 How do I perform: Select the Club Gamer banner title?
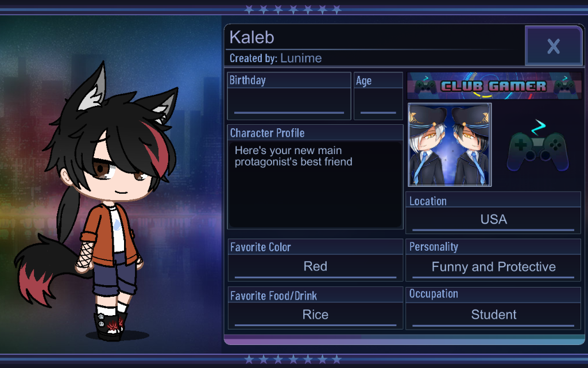494,86
